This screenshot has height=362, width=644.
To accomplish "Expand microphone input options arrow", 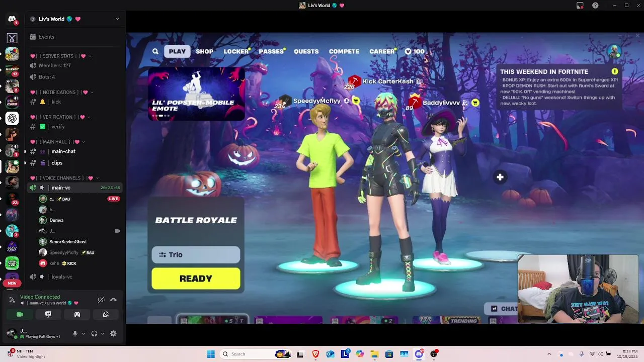I will point(84,333).
